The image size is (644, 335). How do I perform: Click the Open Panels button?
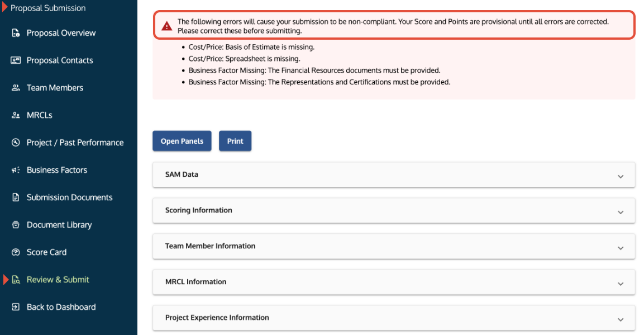click(182, 141)
